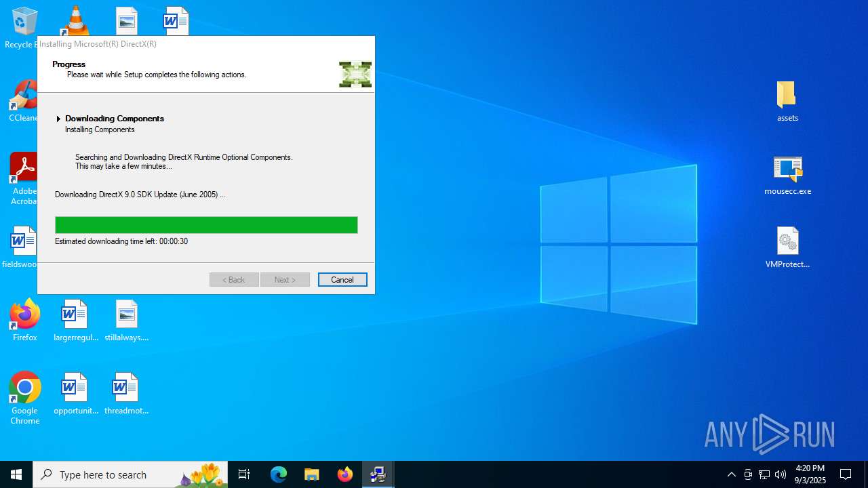Select the Word document at top of desktop
This screenshot has height=488, width=868.
coord(176,20)
